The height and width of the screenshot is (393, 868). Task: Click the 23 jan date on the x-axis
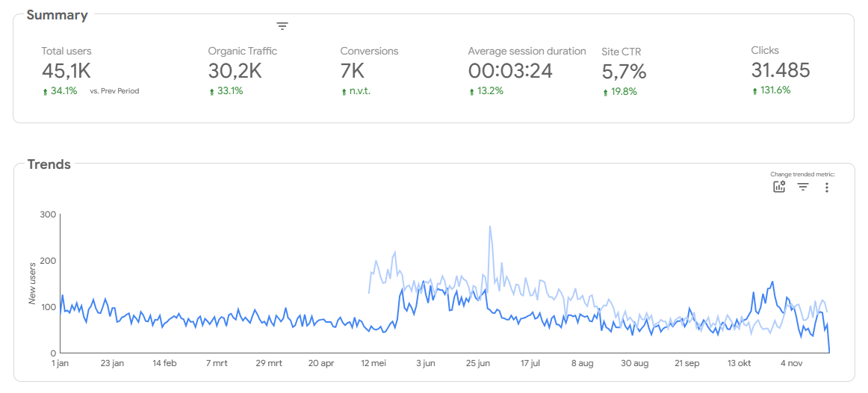pos(112,364)
